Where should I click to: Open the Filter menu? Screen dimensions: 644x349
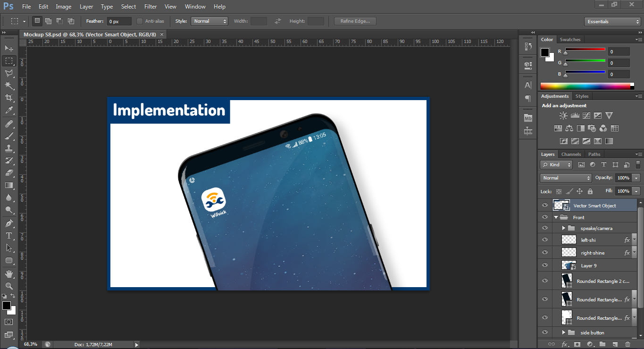151,7
